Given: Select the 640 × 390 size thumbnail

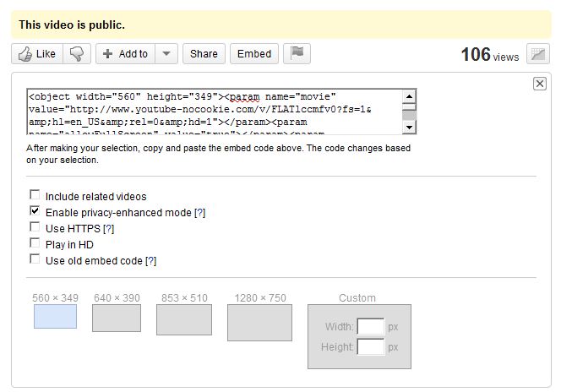Looking at the screenshot, I should [116, 318].
